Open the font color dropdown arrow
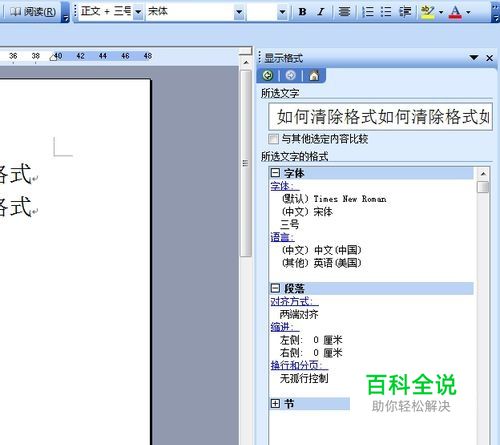The width and height of the screenshot is (500, 445). [468, 12]
